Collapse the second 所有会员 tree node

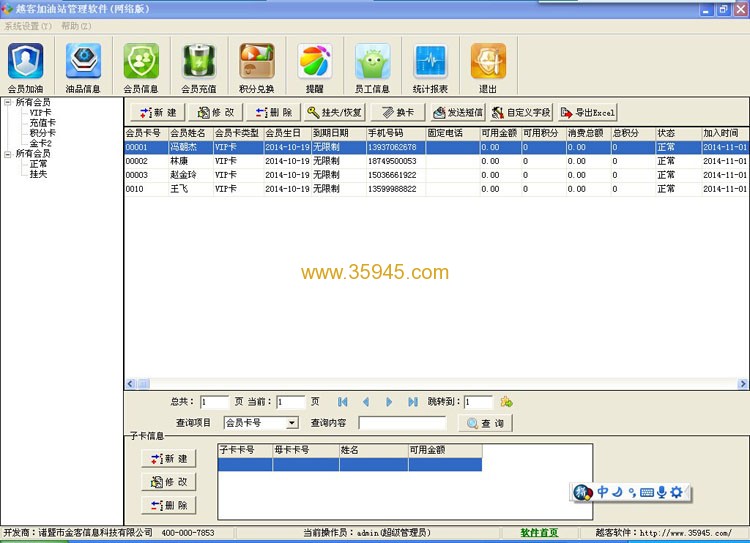point(8,154)
